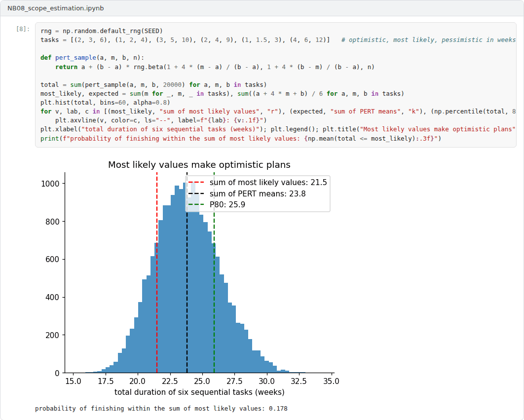Click the x-axis label 'total duration of six sequential tasks (weeks)'
The height and width of the screenshot is (420, 524).
(199, 392)
